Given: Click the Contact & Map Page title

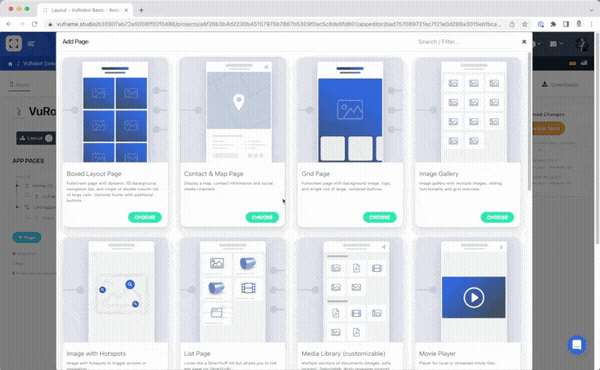Looking at the screenshot, I should pos(214,174).
